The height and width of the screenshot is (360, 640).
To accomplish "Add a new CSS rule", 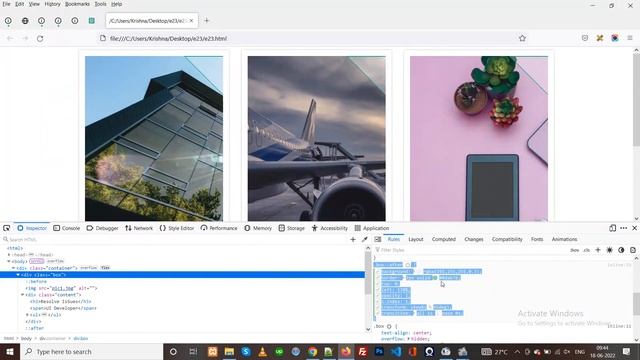I will (598, 250).
